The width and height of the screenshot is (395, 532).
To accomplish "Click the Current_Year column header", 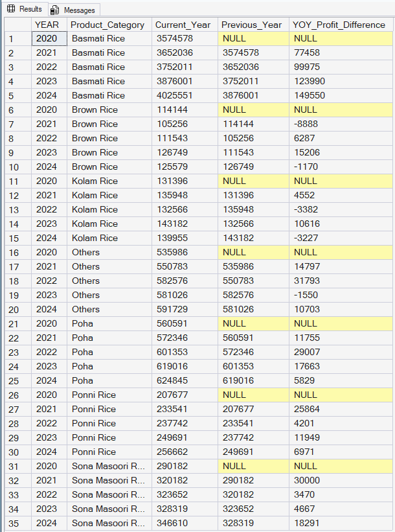I will (184, 25).
